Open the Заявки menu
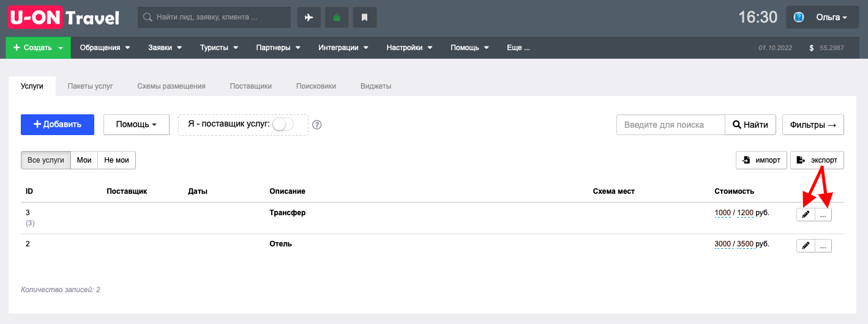This screenshot has height=324, width=868. click(x=165, y=48)
